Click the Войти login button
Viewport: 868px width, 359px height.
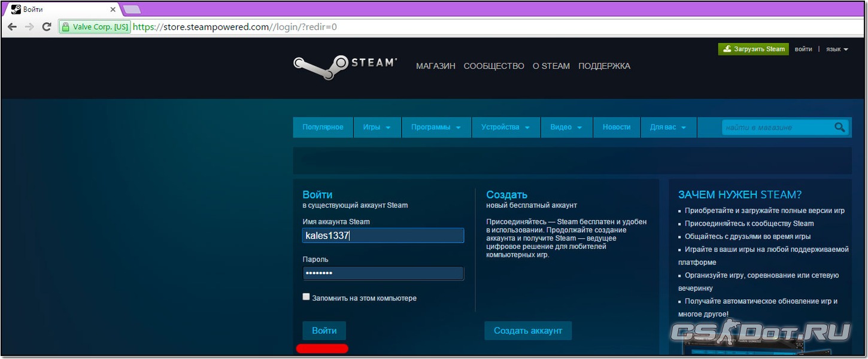click(x=324, y=331)
